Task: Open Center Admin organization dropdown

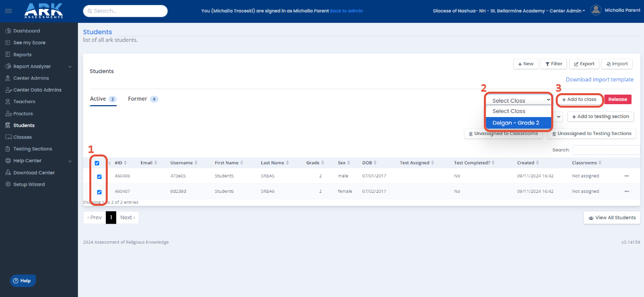Action: pos(509,11)
